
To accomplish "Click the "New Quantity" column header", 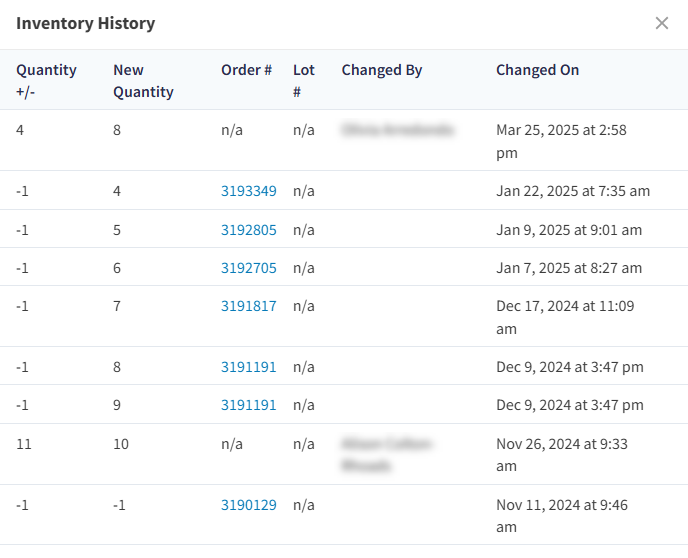I will tap(143, 81).
